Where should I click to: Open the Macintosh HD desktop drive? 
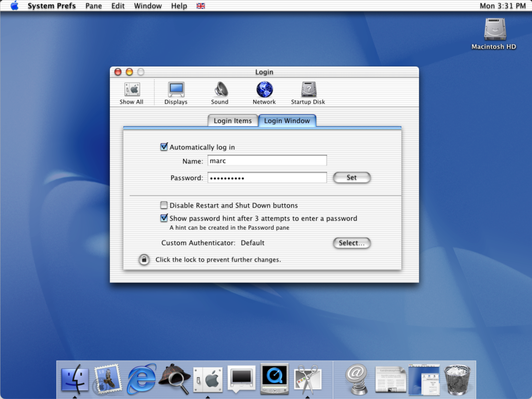tap(494, 34)
